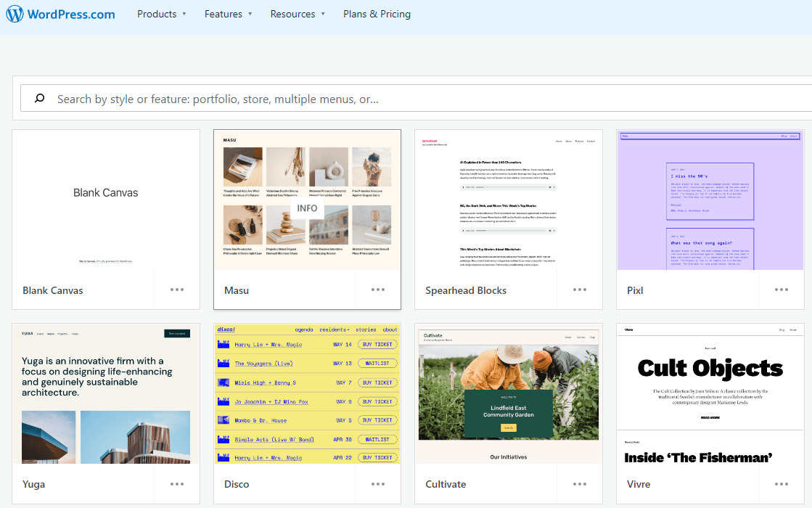Click the search magnifier icon
Image resolution: width=812 pixels, height=508 pixels.
(x=40, y=99)
